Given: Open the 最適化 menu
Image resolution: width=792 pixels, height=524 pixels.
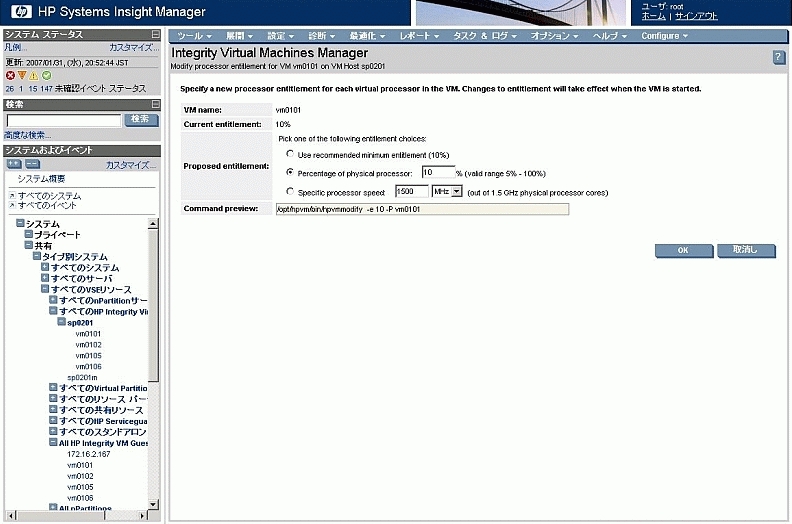Looking at the screenshot, I should click(367, 36).
